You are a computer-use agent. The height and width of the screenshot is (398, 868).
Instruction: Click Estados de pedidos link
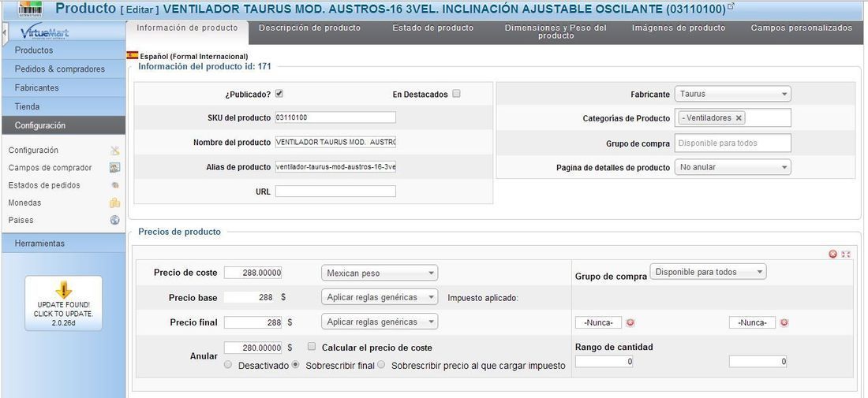coord(44,185)
